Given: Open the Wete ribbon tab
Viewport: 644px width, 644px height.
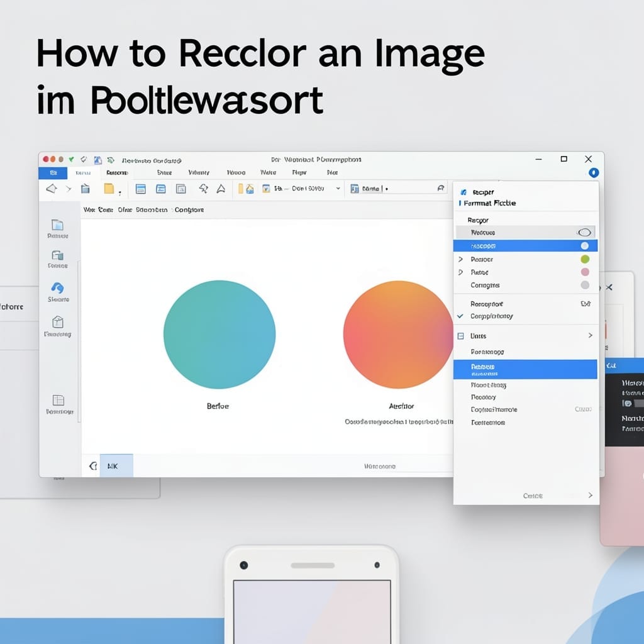Looking at the screenshot, I should (x=268, y=172).
